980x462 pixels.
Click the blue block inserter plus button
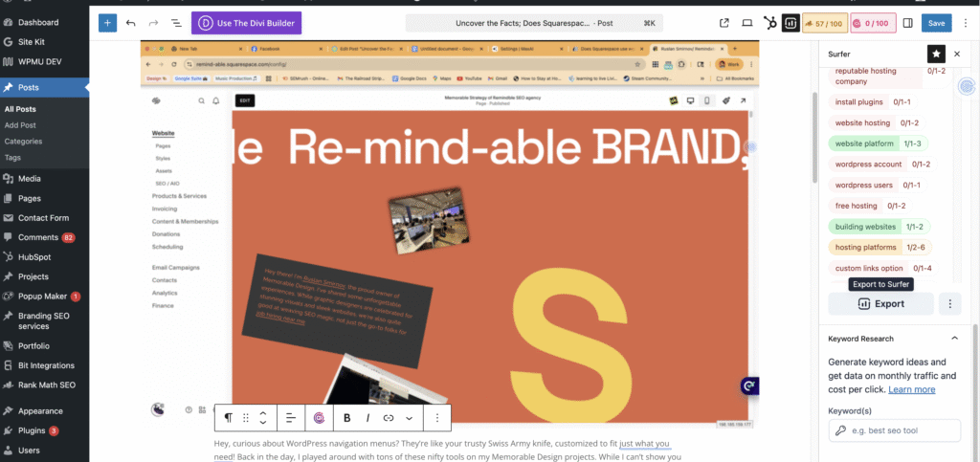(107, 22)
